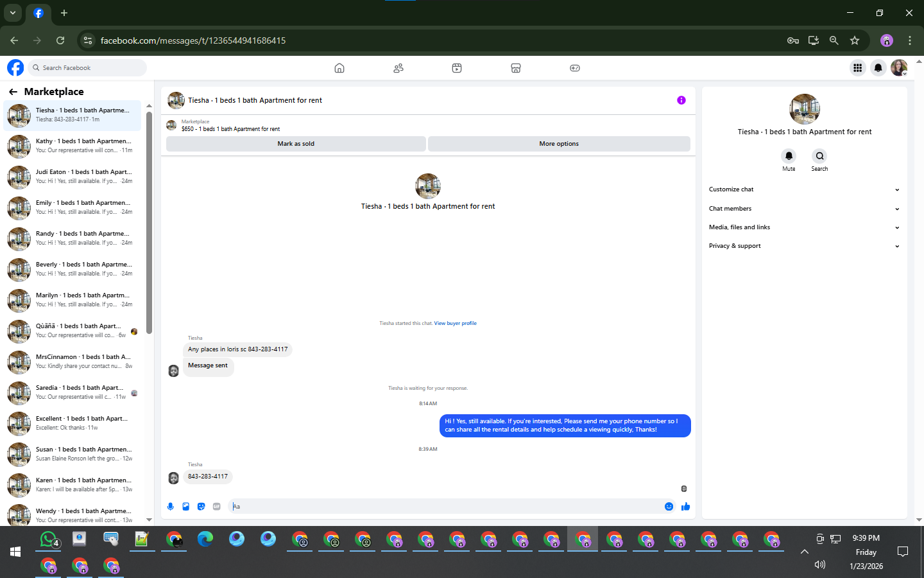The width and height of the screenshot is (924, 578).
Task: Click the 'Any places in loris sc' message
Action: coord(238,349)
